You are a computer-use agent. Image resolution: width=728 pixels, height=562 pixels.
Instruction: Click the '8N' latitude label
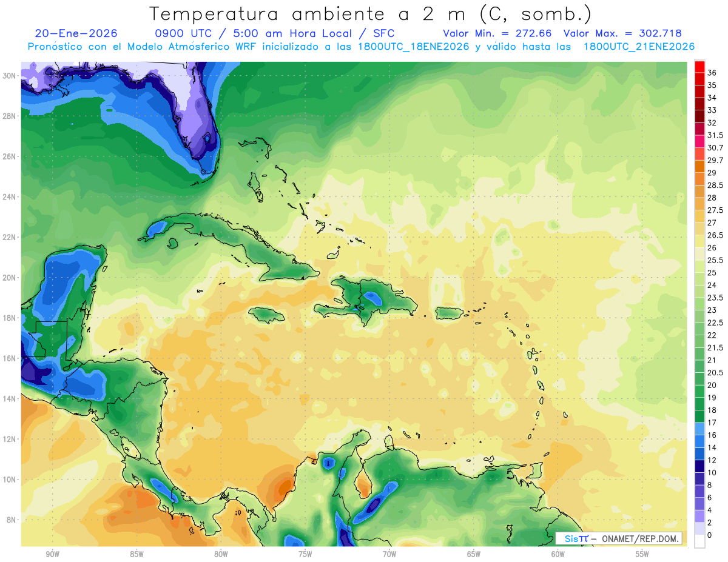(x=11, y=520)
